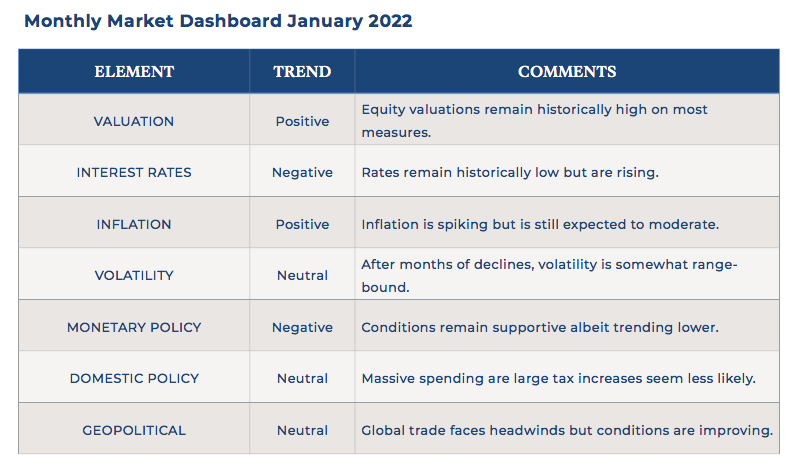798x467 pixels.
Task: Click the DOMESTIC POLICY row label
Action: point(134,379)
